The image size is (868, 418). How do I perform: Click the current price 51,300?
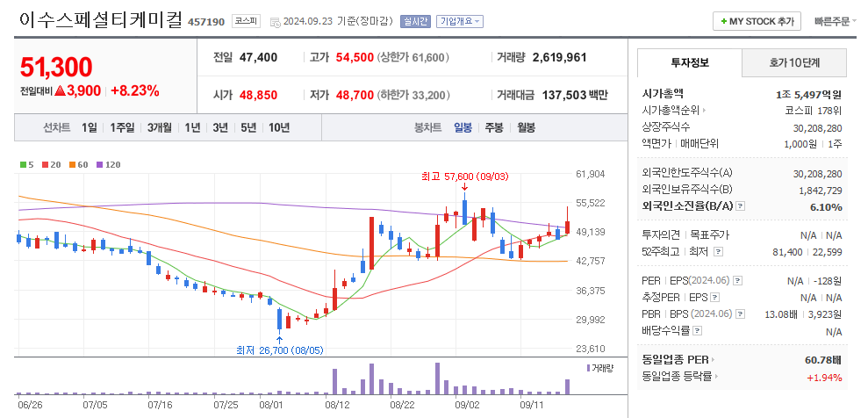pyautogui.click(x=56, y=67)
